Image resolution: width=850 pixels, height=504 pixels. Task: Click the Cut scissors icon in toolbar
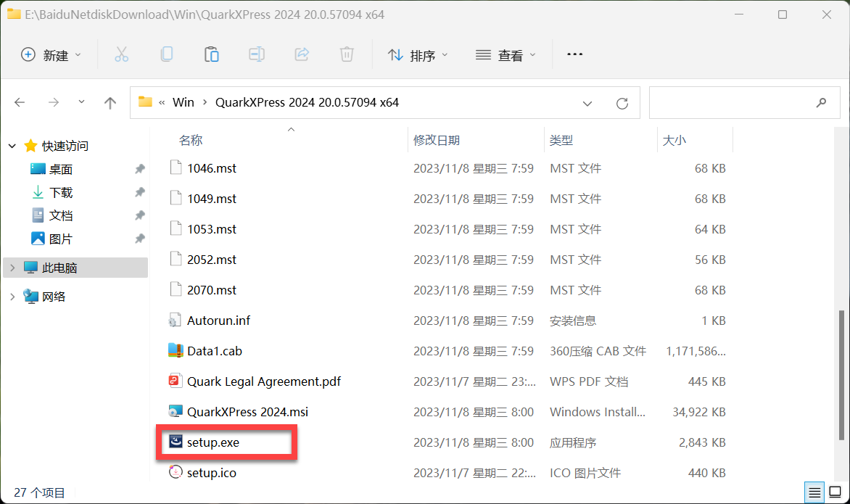click(121, 54)
